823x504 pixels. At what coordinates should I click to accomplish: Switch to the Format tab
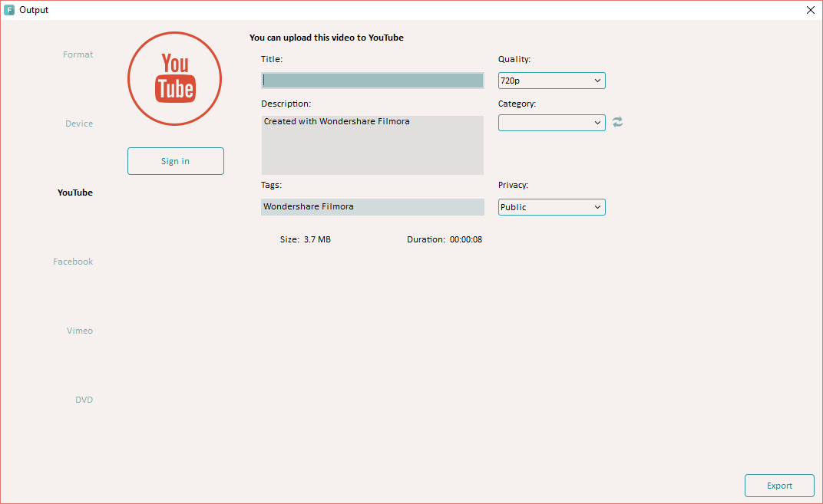pos(78,54)
